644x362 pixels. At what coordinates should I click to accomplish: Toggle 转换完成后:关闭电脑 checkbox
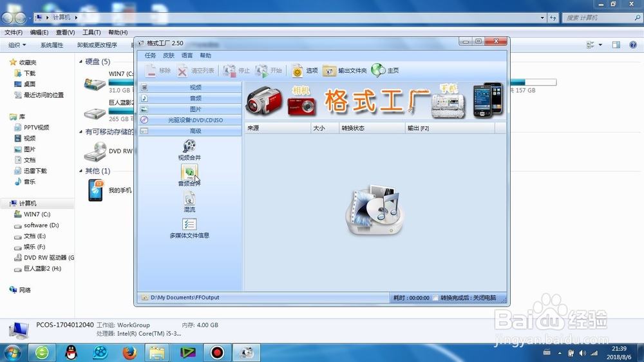click(x=435, y=298)
